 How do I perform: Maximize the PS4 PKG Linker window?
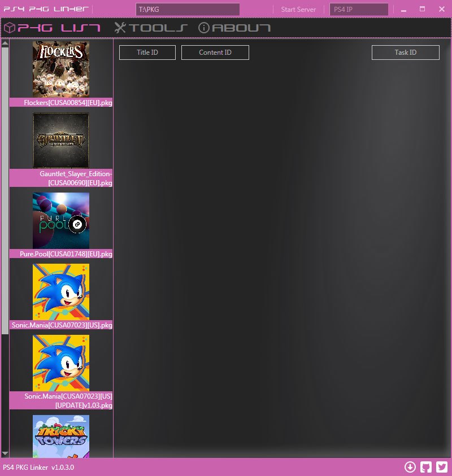click(422, 9)
